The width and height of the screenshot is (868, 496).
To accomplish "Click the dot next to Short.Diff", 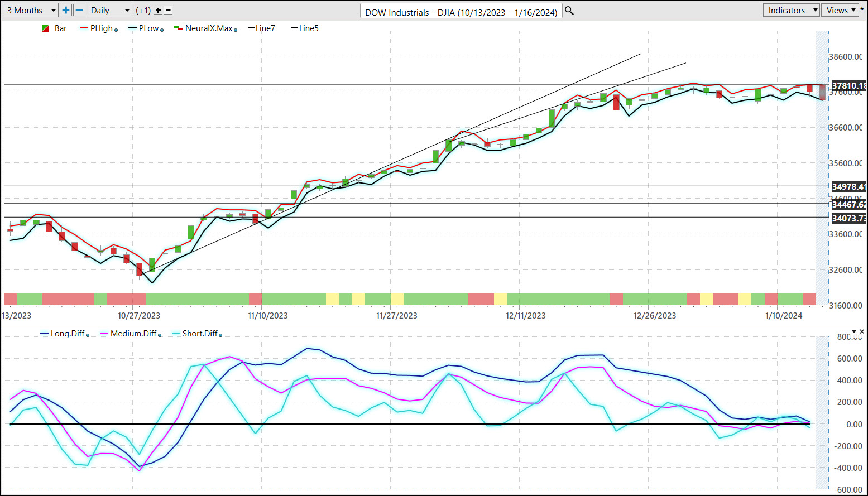I will [220, 335].
